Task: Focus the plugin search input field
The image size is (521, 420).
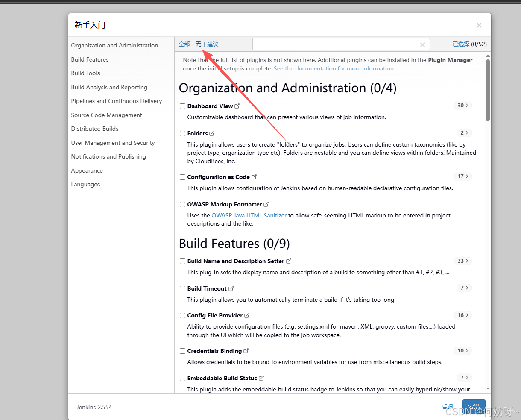Action: [x=341, y=44]
